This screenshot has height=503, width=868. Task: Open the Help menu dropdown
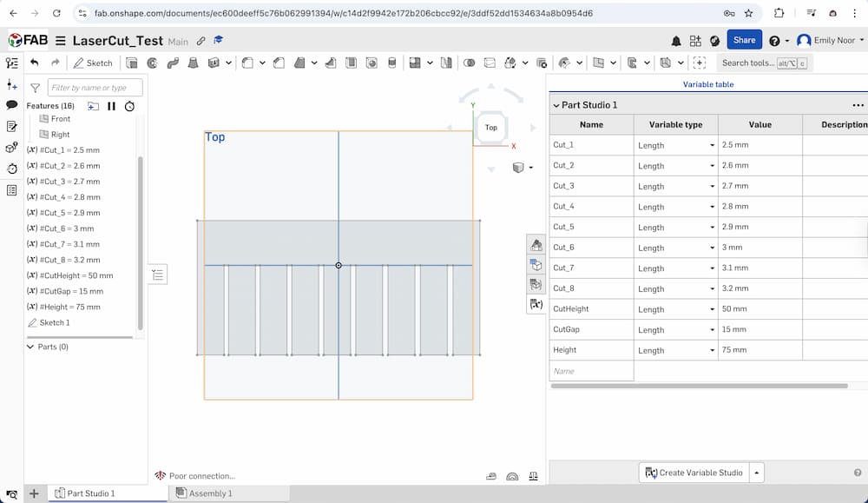(779, 41)
